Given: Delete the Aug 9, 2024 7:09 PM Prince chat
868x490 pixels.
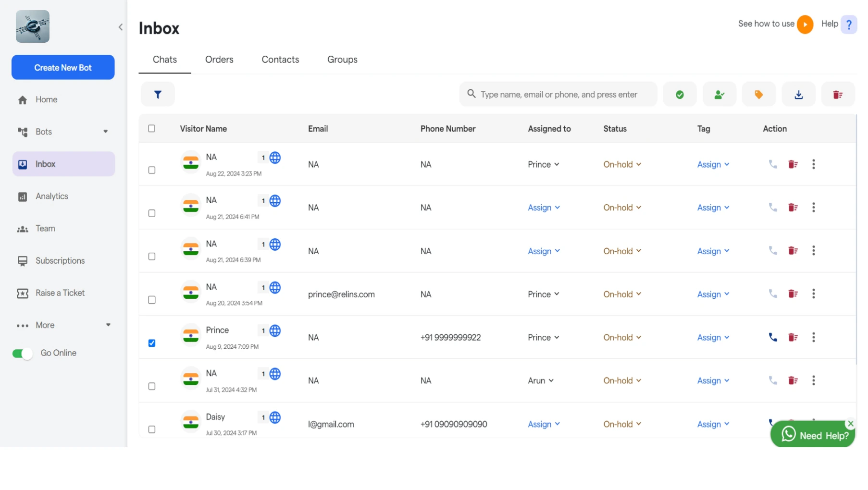Looking at the screenshot, I should 793,337.
